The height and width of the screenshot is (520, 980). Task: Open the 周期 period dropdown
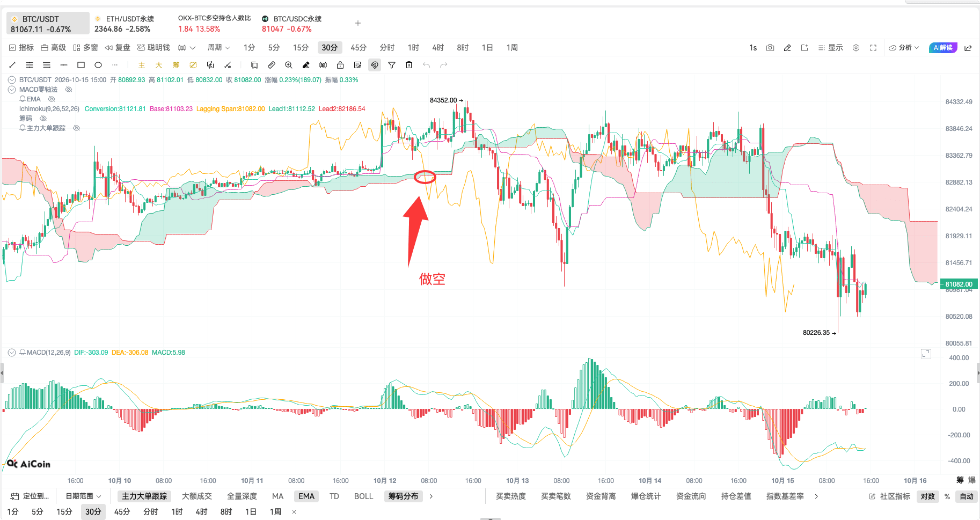219,48
